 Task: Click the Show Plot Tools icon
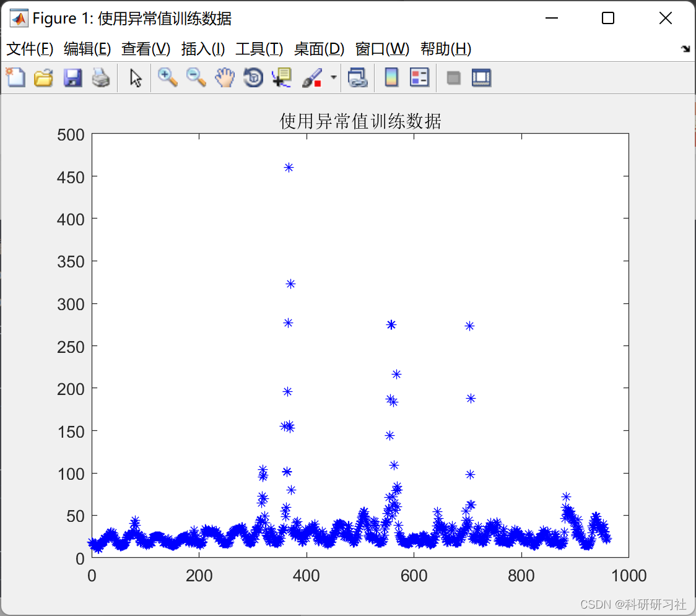(x=481, y=77)
